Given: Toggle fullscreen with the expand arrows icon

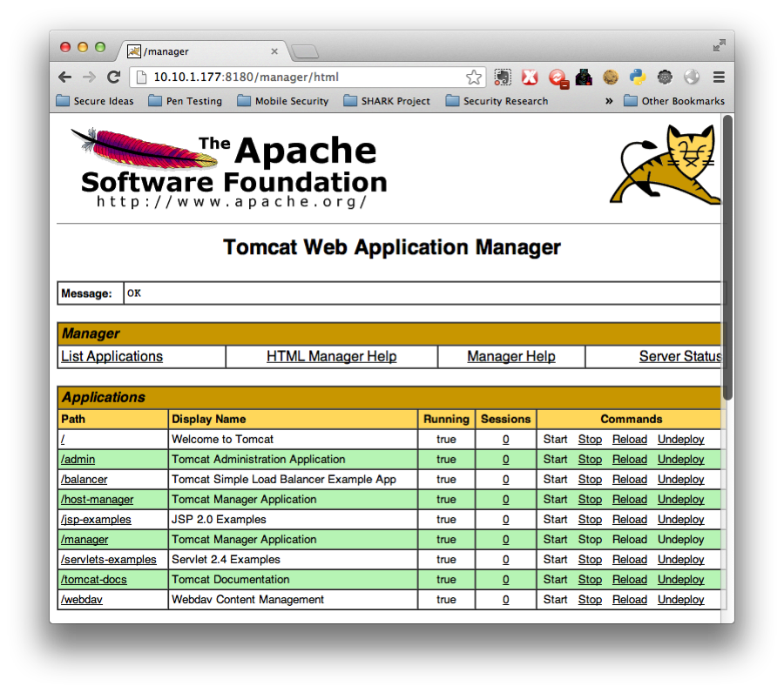Looking at the screenshot, I should [x=719, y=45].
